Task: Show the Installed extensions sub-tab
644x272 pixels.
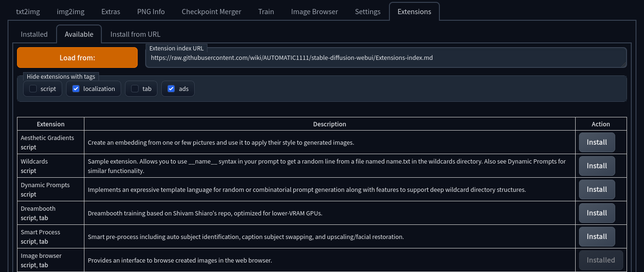Action: 34,34
